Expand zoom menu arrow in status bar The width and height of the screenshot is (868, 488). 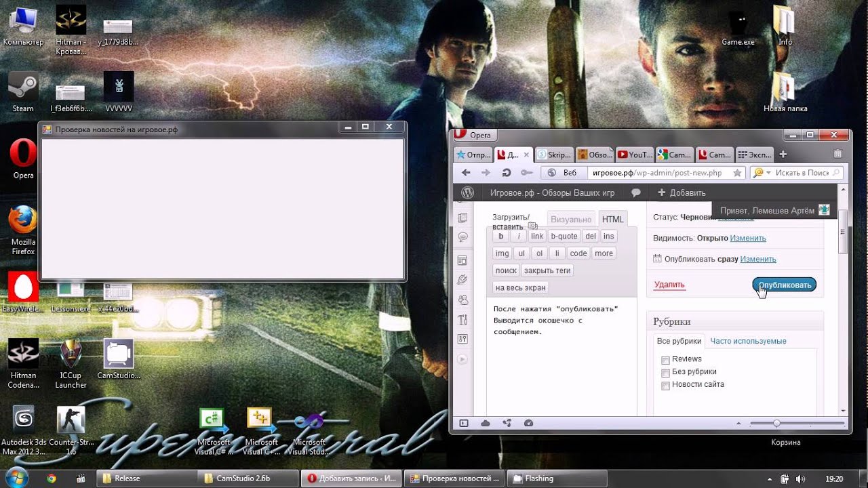point(738,423)
